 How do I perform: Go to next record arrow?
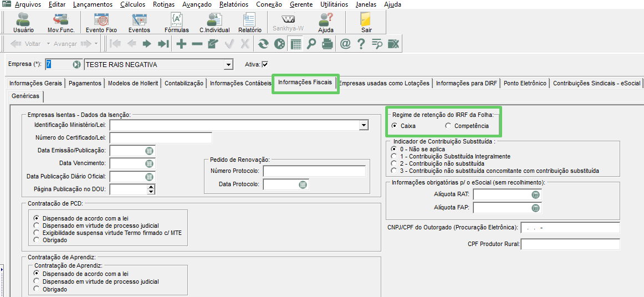147,44
